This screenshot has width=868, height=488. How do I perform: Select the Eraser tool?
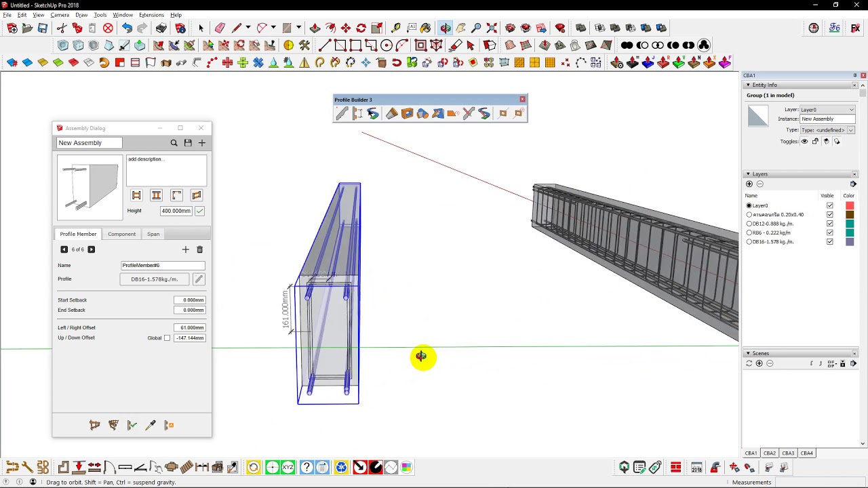point(220,28)
